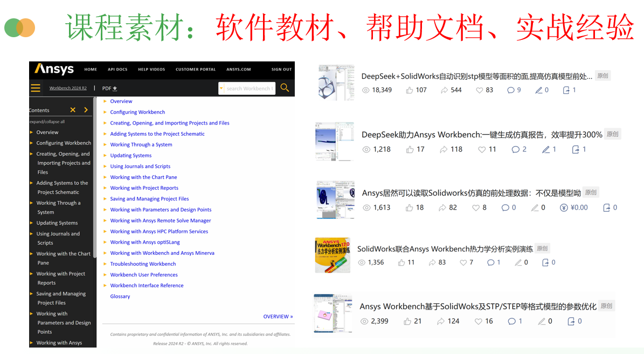Click Workbench 2024 R2 breadcrumb link
This screenshot has width=644, height=354.
click(68, 88)
